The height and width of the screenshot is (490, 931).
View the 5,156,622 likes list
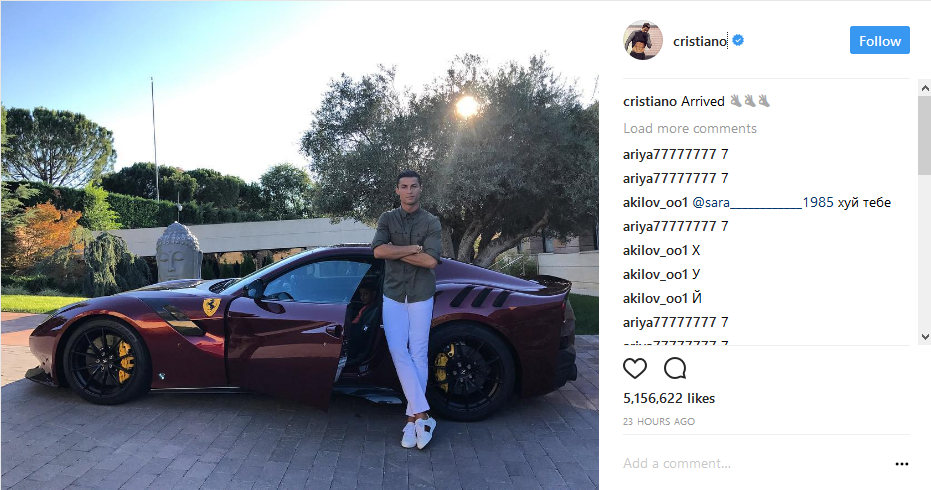669,399
